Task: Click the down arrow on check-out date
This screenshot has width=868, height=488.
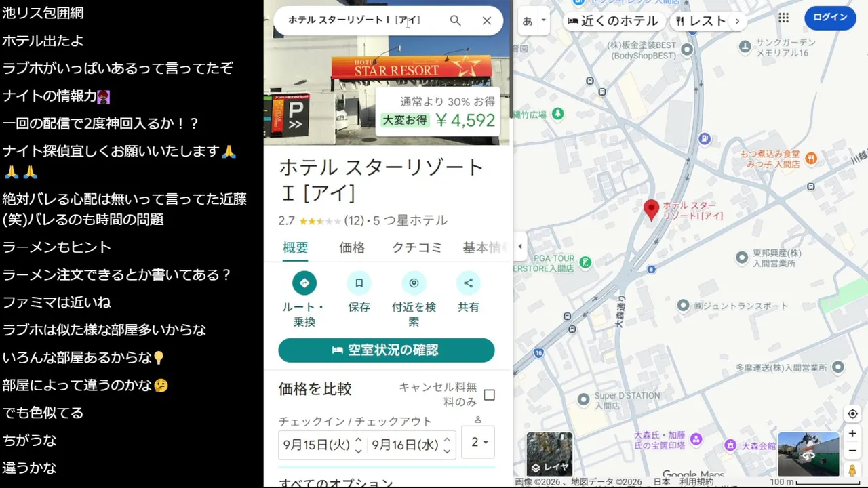Action: point(447,451)
